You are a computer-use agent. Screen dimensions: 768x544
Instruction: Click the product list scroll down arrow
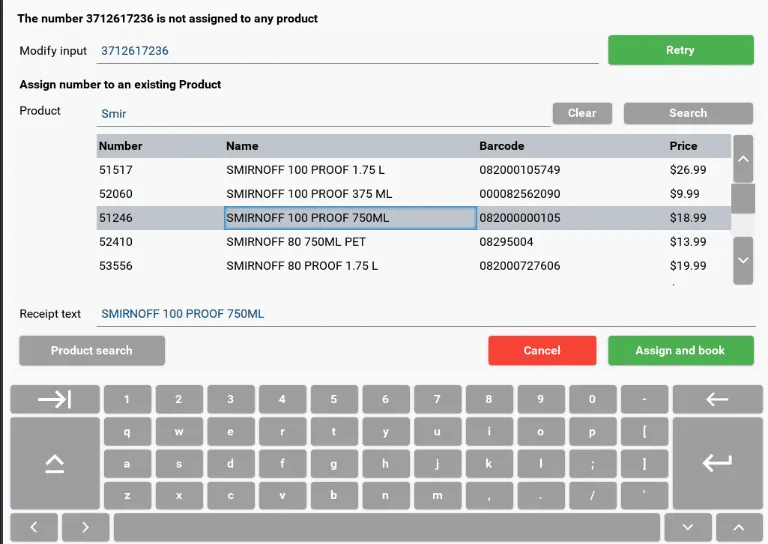[x=743, y=260]
